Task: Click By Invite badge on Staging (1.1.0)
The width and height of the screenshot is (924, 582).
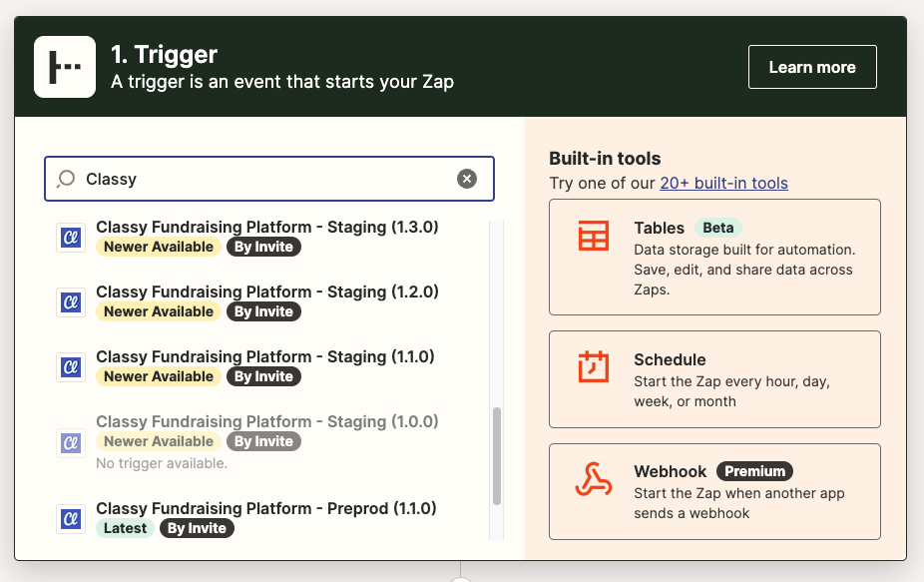Action: point(263,376)
